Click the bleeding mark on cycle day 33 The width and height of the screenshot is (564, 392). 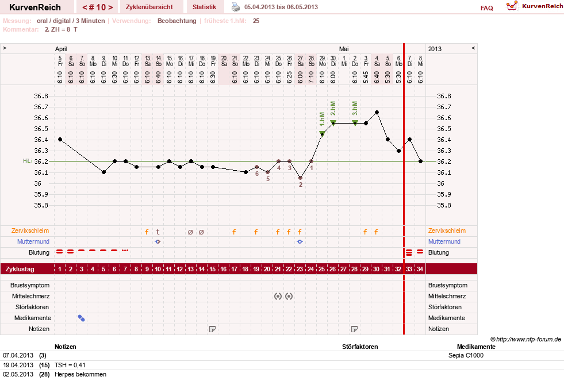coord(409,252)
